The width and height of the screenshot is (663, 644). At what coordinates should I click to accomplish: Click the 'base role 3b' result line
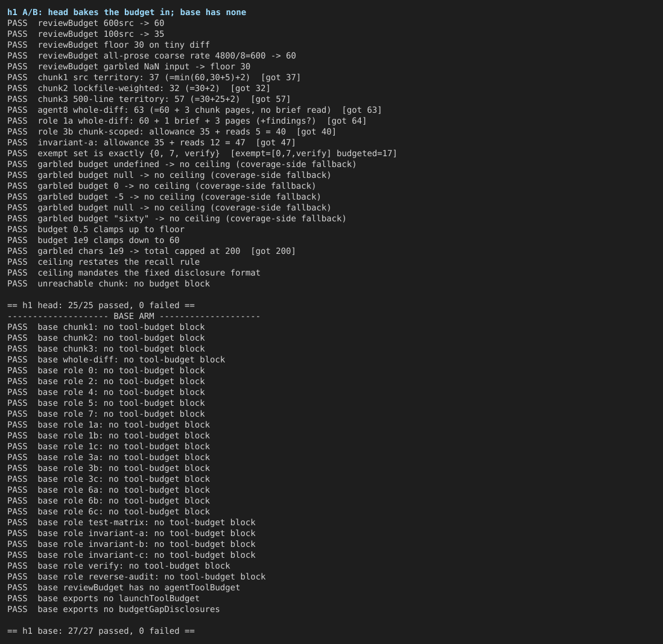(109, 468)
